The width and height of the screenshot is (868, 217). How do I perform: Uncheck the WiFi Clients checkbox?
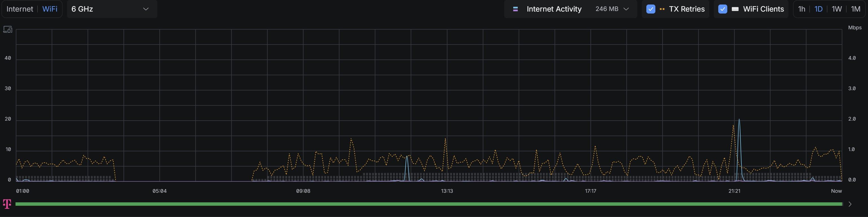click(722, 9)
